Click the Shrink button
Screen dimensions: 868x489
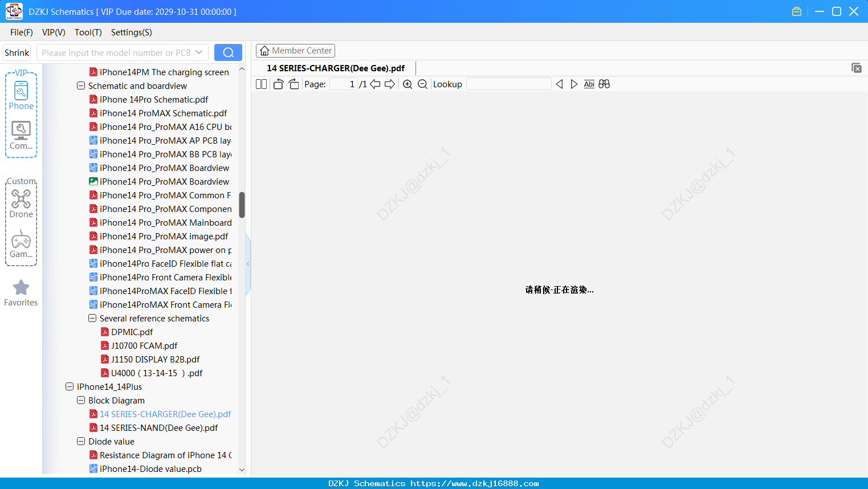click(x=17, y=52)
